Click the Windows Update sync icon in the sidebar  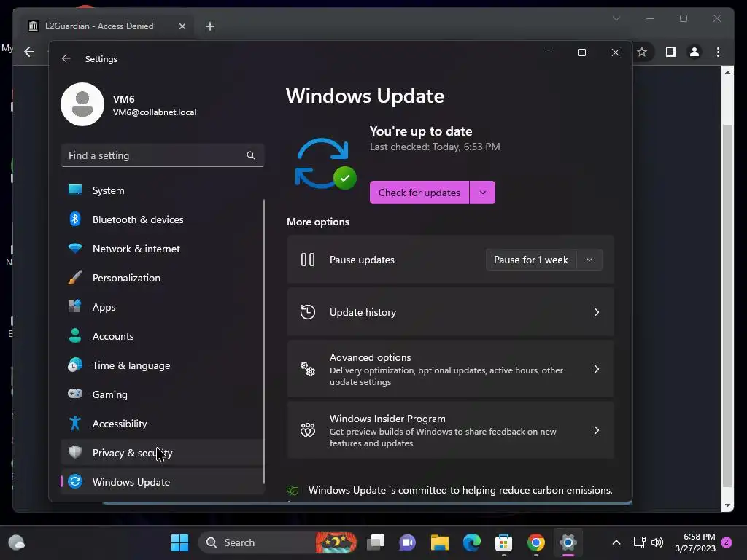pyautogui.click(x=75, y=481)
